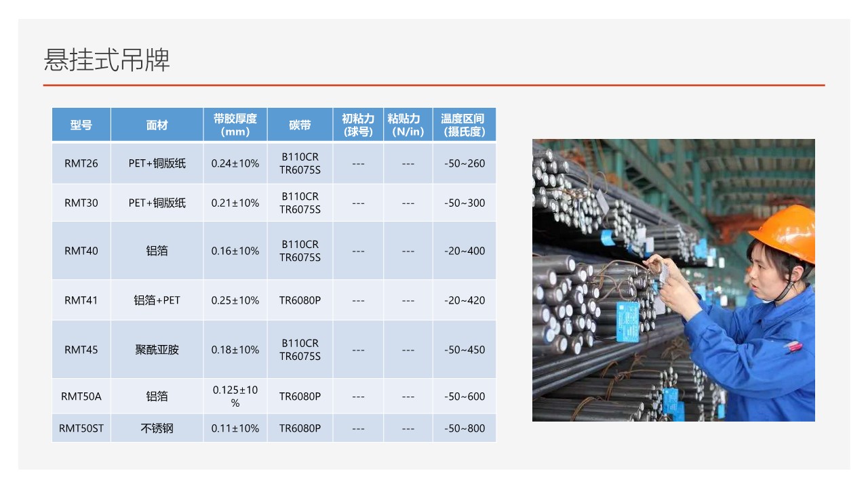The image size is (868, 488).
Task: Click the -50~800 temperature cell
Action: (x=465, y=428)
